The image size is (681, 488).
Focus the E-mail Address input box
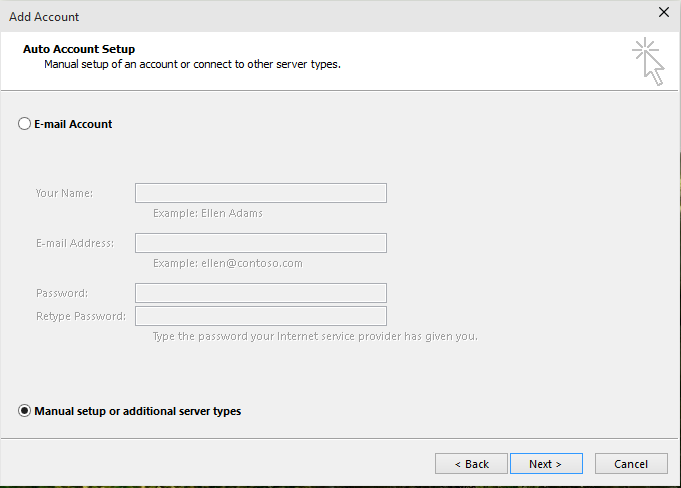coord(261,243)
